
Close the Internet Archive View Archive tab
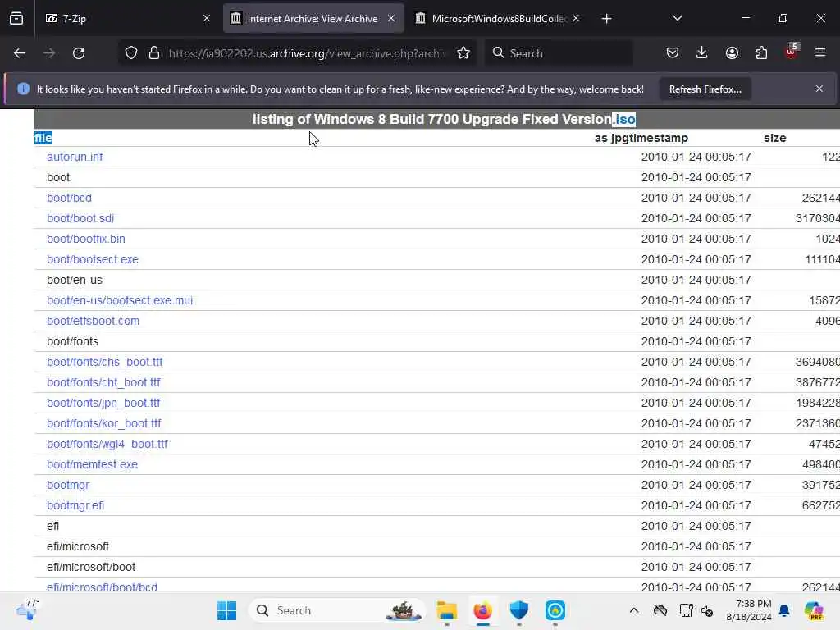pyautogui.click(x=391, y=18)
